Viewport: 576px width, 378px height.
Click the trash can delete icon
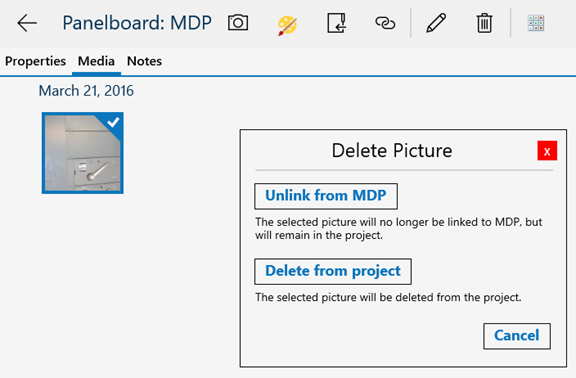click(x=485, y=23)
